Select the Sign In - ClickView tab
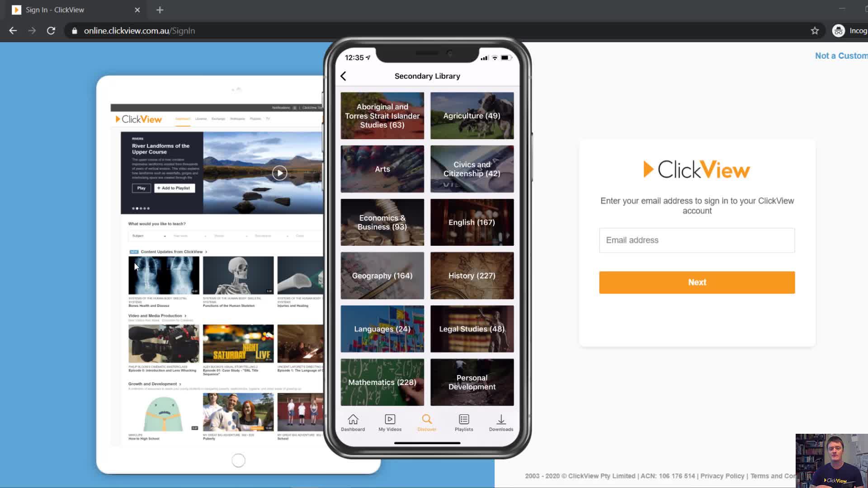The image size is (868, 488). point(55,10)
